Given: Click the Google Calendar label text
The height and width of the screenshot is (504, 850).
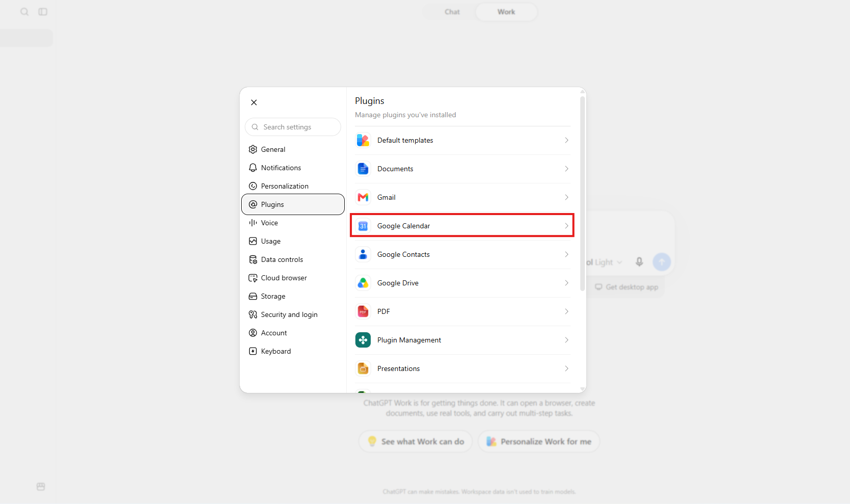Looking at the screenshot, I should click(403, 226).
